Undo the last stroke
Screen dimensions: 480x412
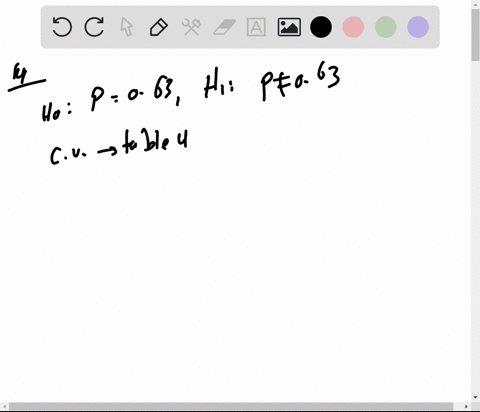pos(62,27)
